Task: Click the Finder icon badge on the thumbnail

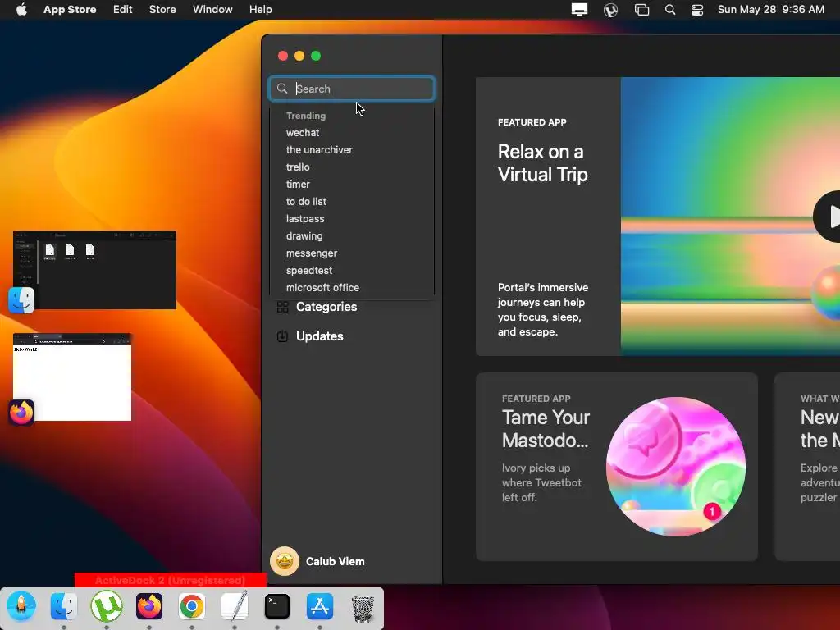Action: pos(21,300)
